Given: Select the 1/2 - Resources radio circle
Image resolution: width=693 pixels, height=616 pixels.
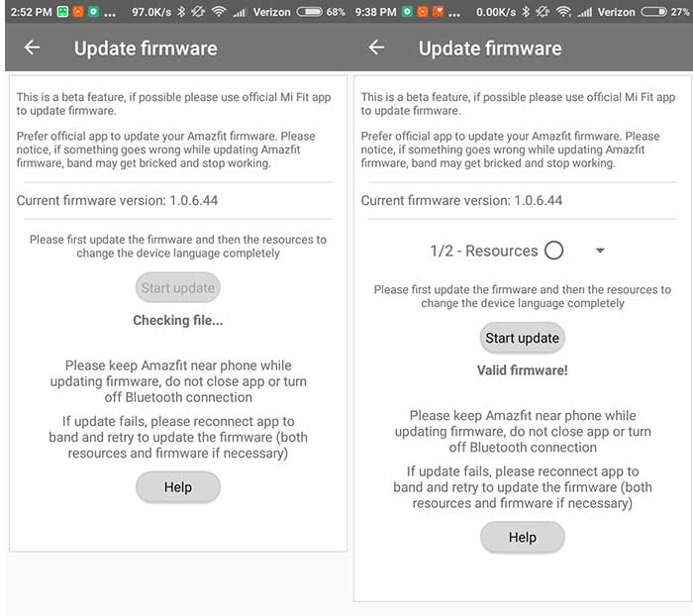Looking at the screenshot, I should coord(553,251).
